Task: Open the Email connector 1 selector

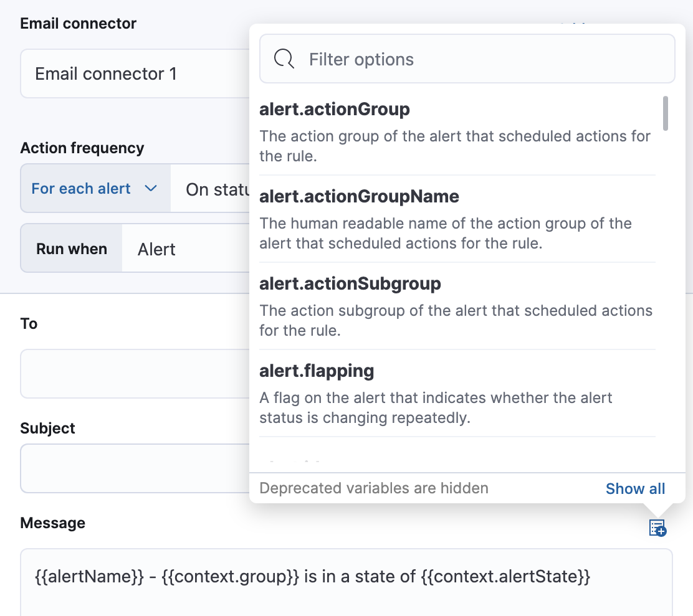Action: click(134, 74)
